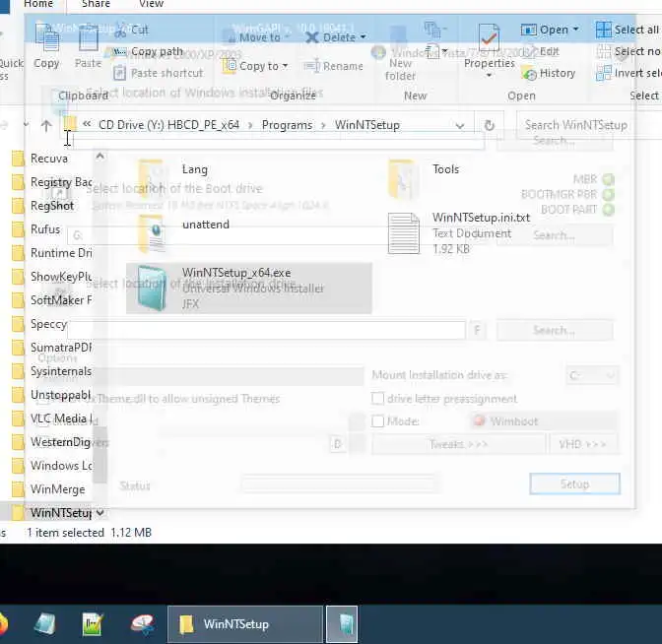Viewport: 662px width, 644px height.
Task: Open the Mount installation drive letter combo
Action: (x=592, y=375)
